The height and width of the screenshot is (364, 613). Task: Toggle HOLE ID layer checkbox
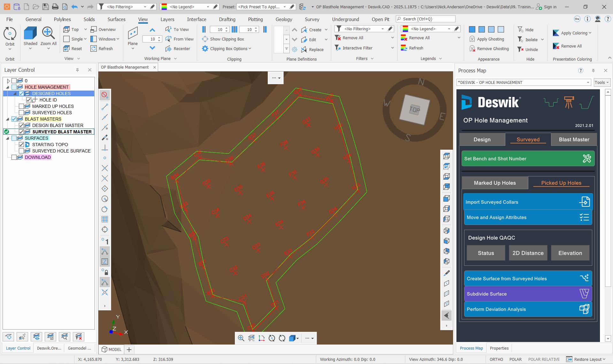(29, 100)
